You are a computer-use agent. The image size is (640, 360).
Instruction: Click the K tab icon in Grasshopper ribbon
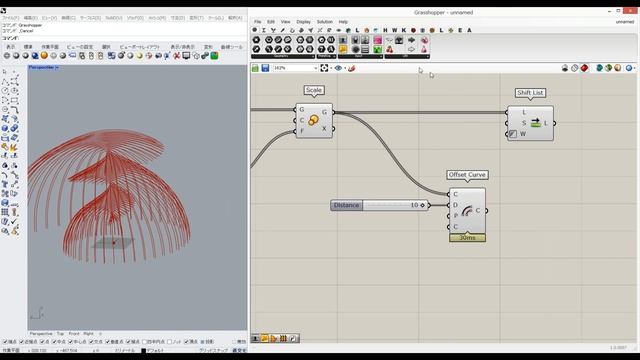(x=404, y=30)
